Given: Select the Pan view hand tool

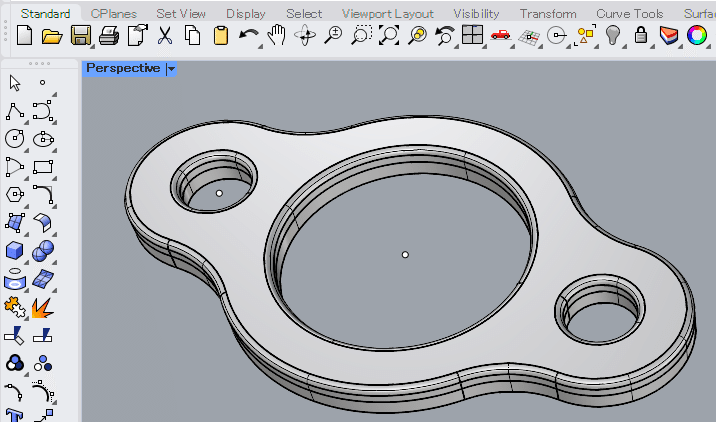Looking at the screenshot, I should point(277,36).
